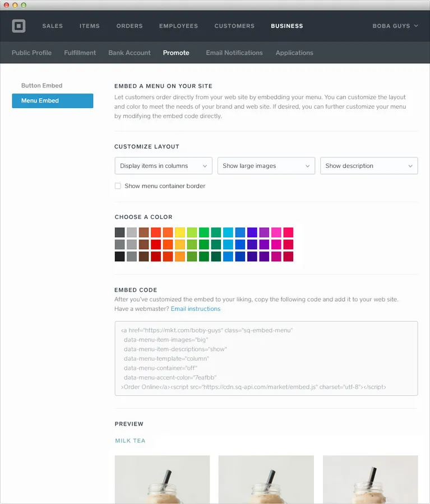
Task: Enable Show menu container border checkbox
Action: pos(118,186)
